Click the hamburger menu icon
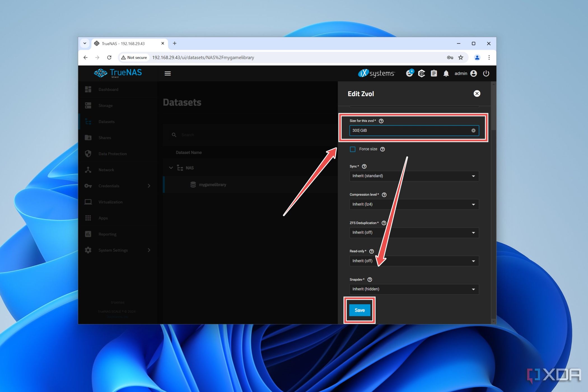 (x=167, y=73)
